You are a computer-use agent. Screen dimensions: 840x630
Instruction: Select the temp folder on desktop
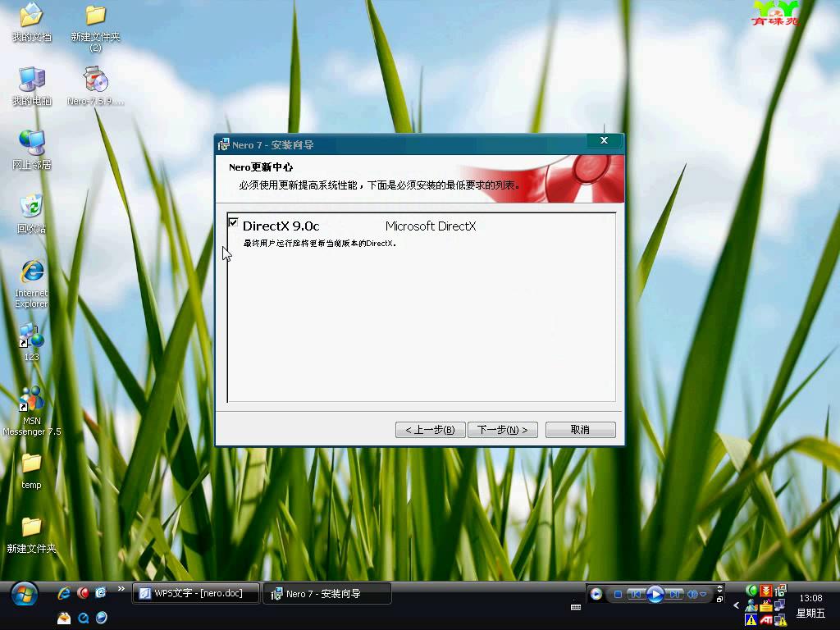32,472
